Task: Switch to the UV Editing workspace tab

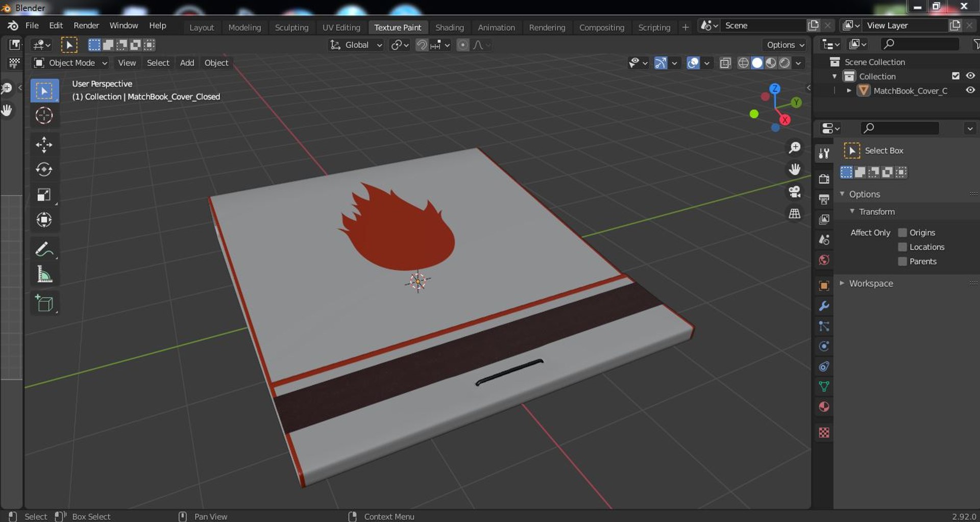Action: pos(341,28)
